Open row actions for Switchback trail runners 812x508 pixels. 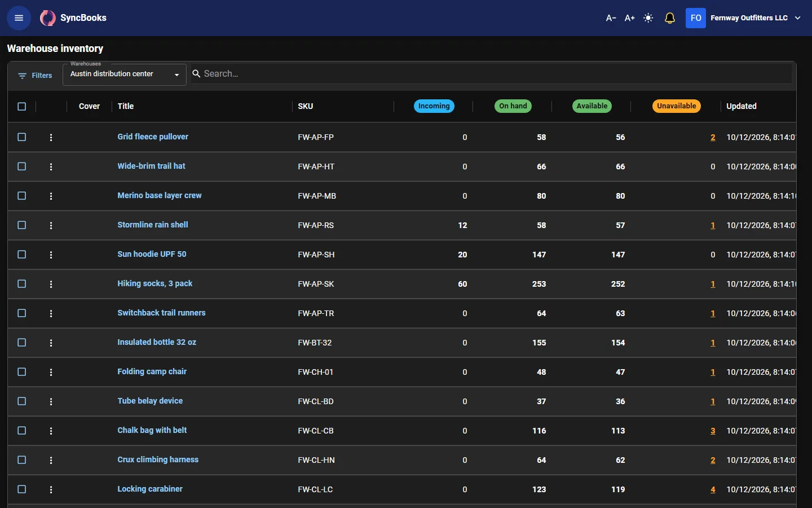coord(51,313)
